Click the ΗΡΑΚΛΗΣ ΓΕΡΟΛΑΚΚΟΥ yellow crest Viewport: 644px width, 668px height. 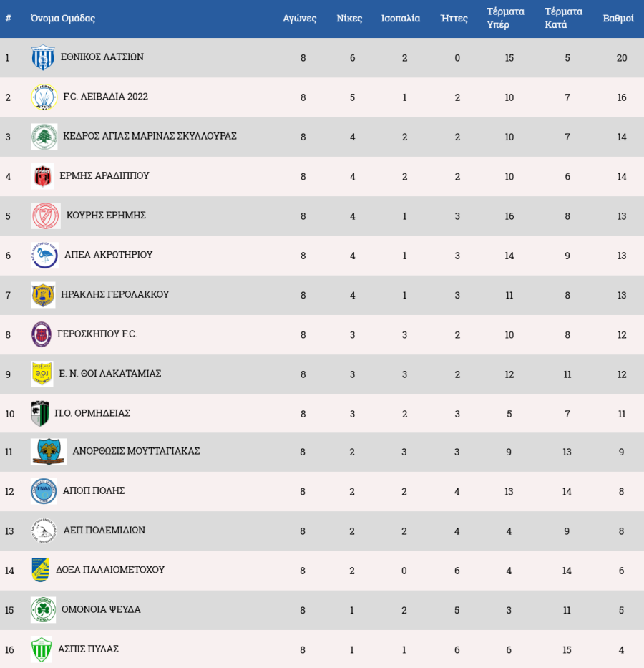(x=44, y=295)
